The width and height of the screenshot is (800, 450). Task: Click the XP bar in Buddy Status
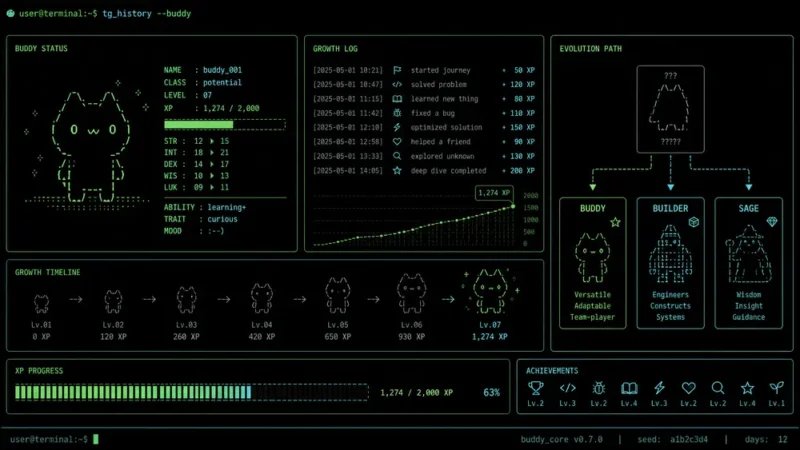tap(224, 124)
